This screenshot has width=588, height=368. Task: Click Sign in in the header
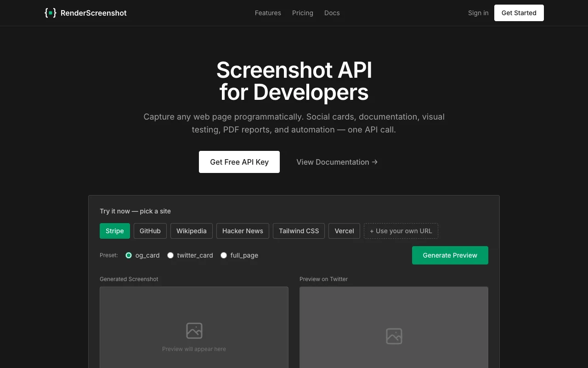[x=478, y=13]
